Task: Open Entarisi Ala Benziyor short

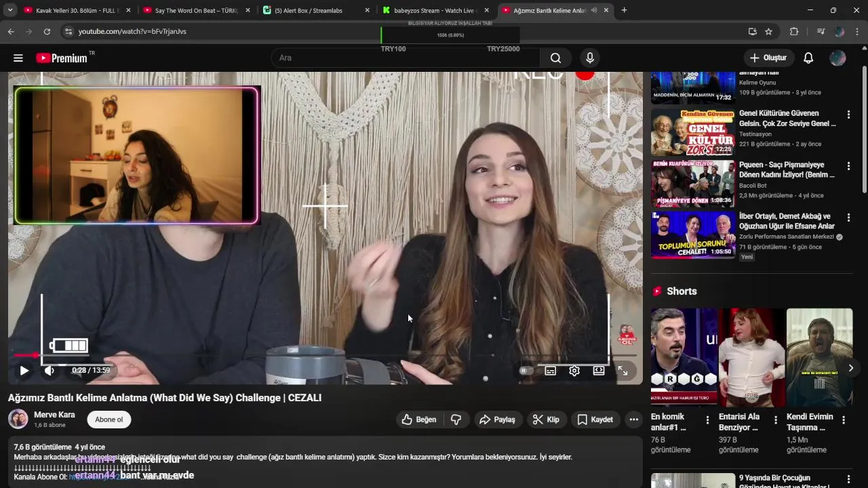Action: (752, 357)
